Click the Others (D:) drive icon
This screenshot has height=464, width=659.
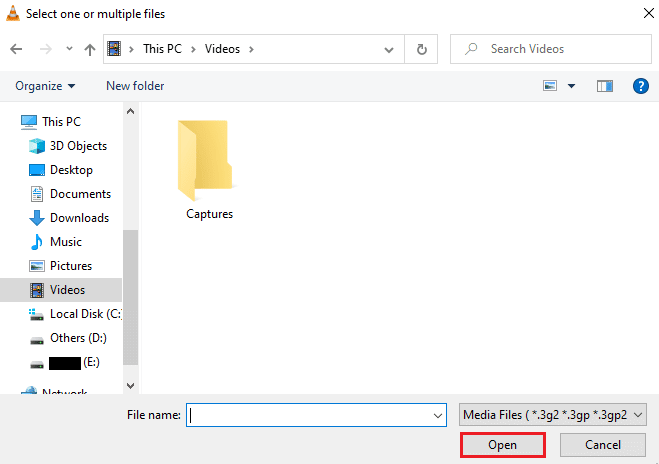pyautogui.click(x=37, y=340)
